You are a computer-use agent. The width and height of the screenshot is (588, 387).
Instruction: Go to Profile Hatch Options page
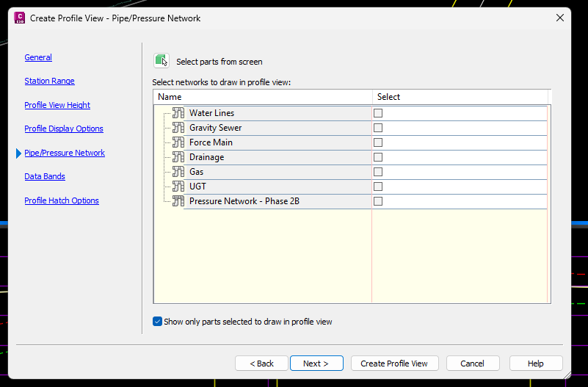pos(62,200)
